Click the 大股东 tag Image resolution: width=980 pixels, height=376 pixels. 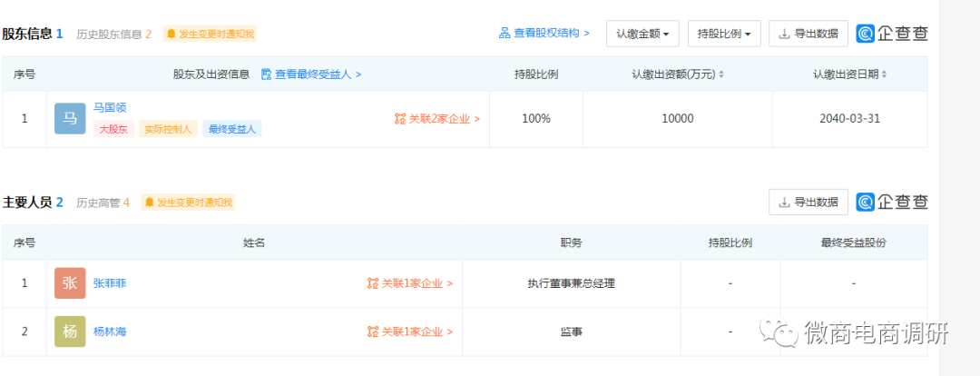coord(113,130)
